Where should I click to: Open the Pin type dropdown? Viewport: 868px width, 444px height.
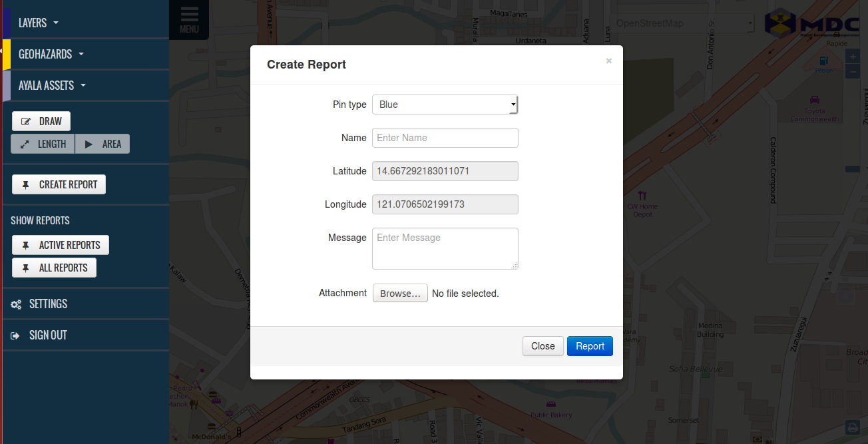[445, 105]
